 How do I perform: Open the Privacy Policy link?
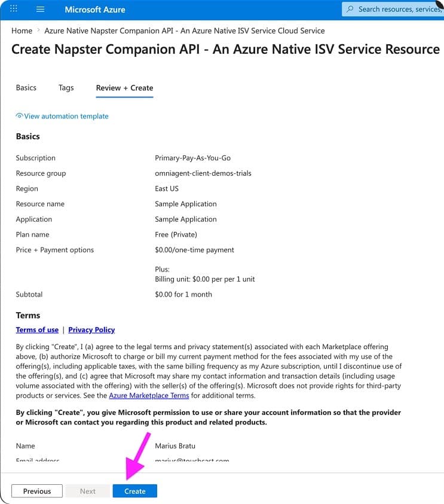(x=91, y=330)
